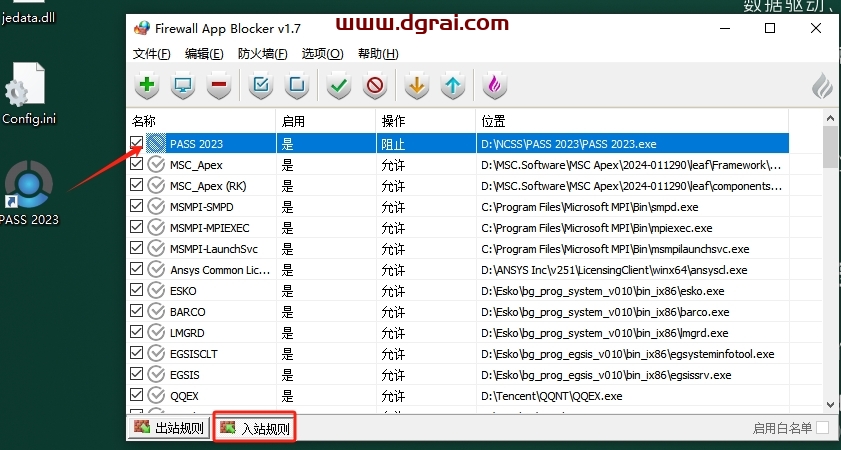Viewport: 841px width, 450px height.
Task: Click path ending mpiexec.exe
Action: [596, 228]
